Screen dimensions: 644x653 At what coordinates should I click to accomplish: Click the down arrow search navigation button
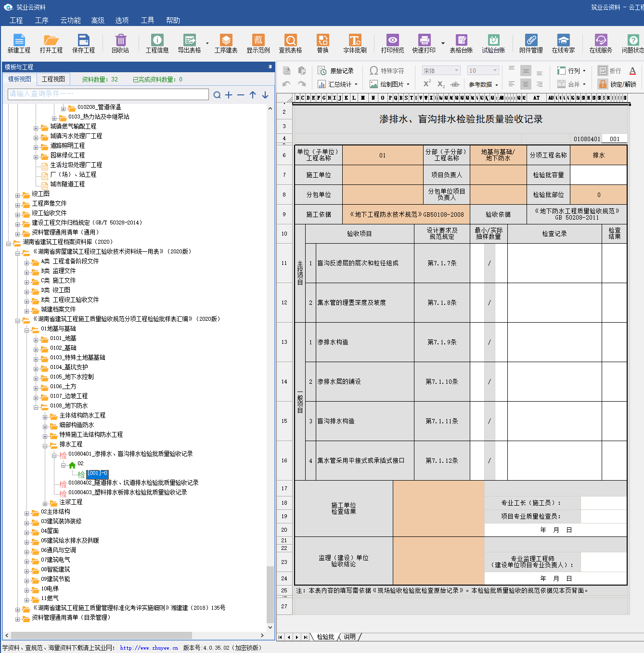(x=265, y=95)
